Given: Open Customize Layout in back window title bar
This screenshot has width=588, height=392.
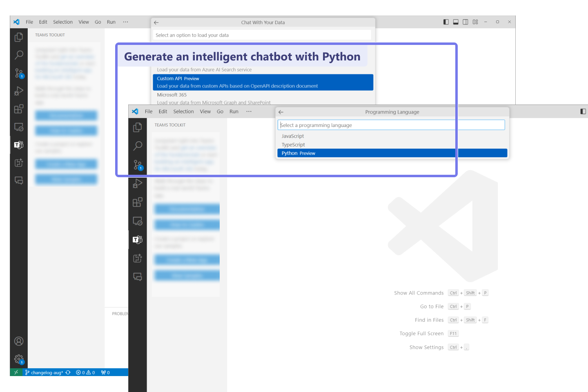Looking at the screenshot, I should (475, 22).
